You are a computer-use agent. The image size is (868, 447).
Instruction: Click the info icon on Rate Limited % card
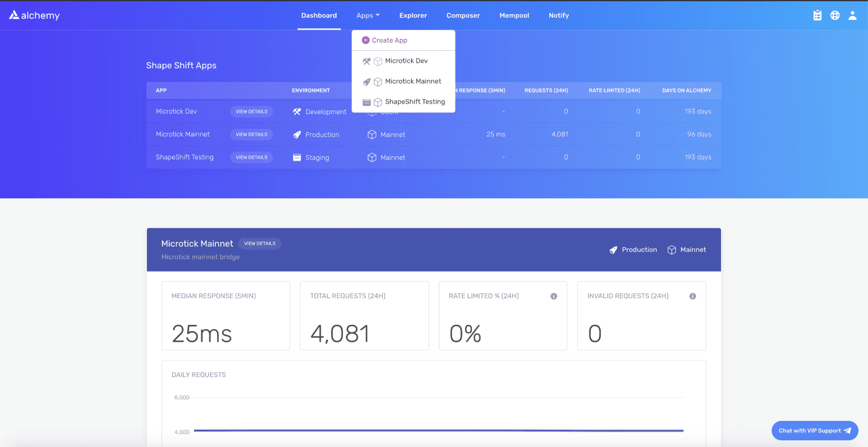554,296
